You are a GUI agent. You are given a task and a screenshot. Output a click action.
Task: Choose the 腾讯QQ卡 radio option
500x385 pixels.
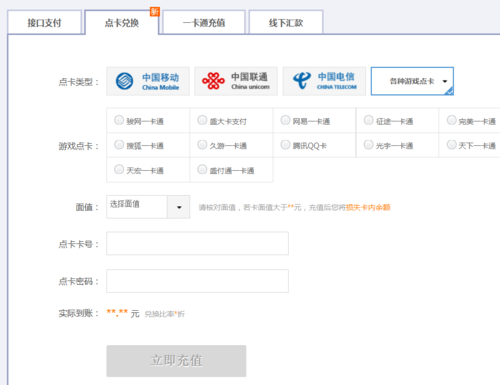point(285,145)
